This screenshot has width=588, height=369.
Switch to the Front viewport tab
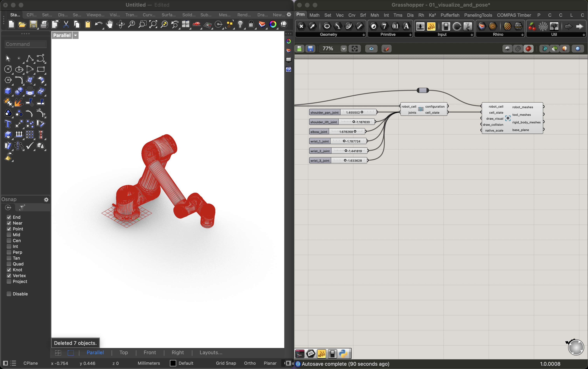(150, 352)
